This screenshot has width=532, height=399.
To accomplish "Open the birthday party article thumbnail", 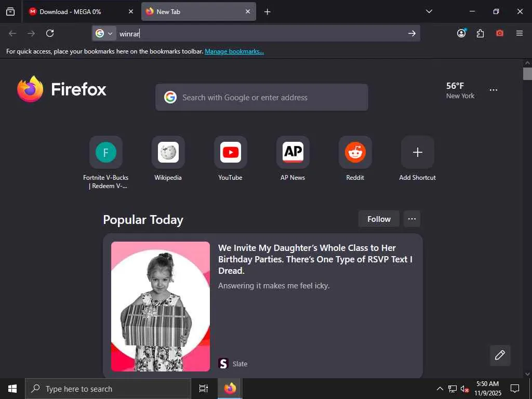I will [161, 307].
